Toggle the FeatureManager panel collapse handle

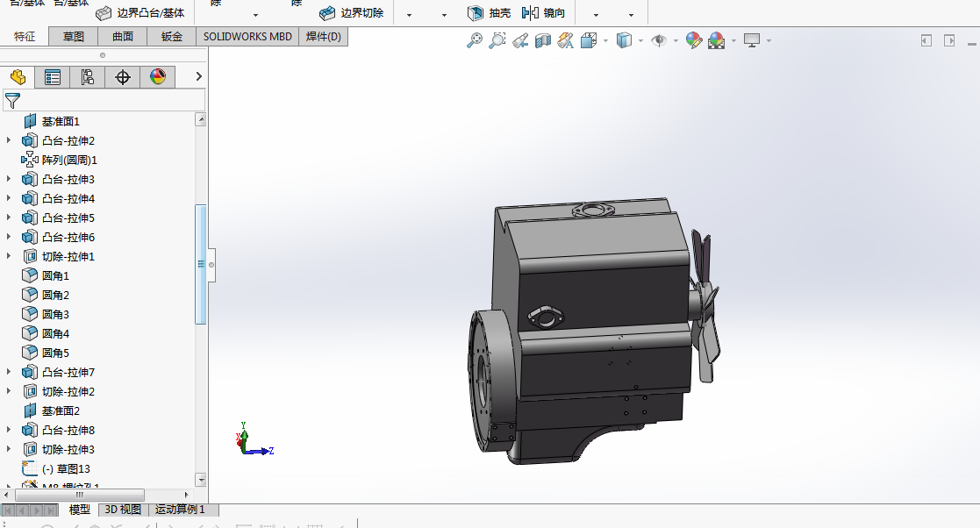tap(211, 265)
